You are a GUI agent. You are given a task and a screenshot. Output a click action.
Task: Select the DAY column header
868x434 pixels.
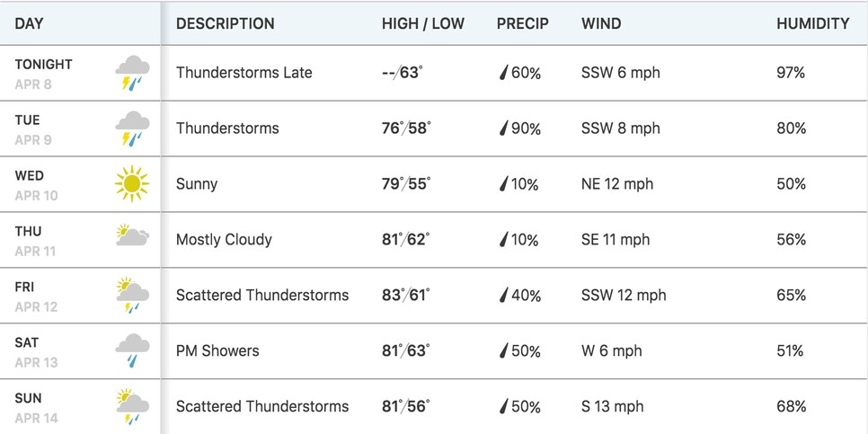pos(30,23)
